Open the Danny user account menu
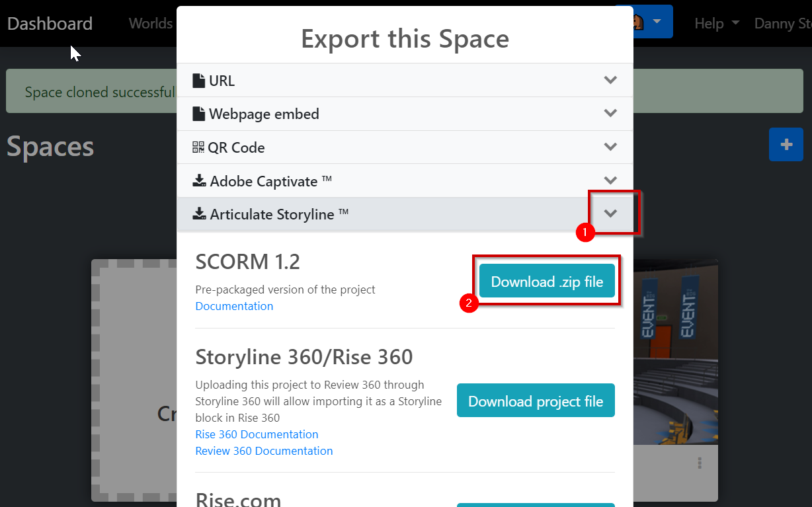 (x=783, y=23)
